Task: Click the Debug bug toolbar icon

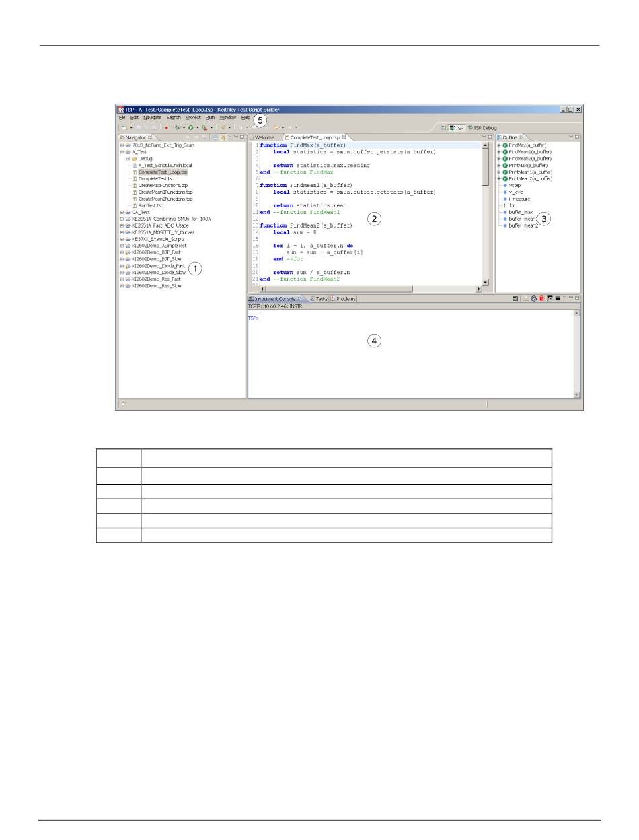Action: coord(177,128)
